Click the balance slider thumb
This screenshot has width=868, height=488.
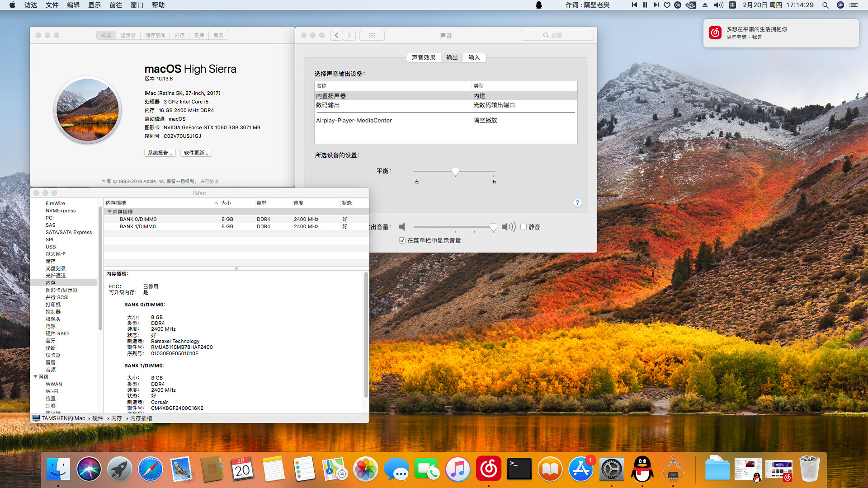tap(455, 172)
